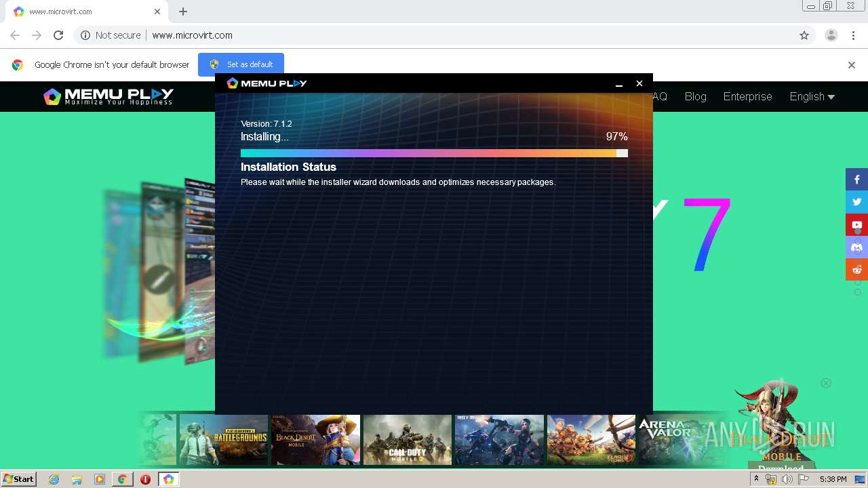Screen dimensions: 868x488
Task: Open the Enterprise menu link
Action: (747, 96)
